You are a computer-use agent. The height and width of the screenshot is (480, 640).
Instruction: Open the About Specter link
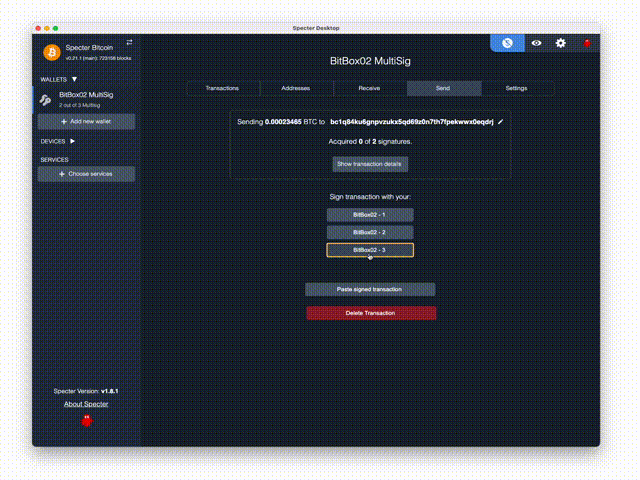point(86,404)
